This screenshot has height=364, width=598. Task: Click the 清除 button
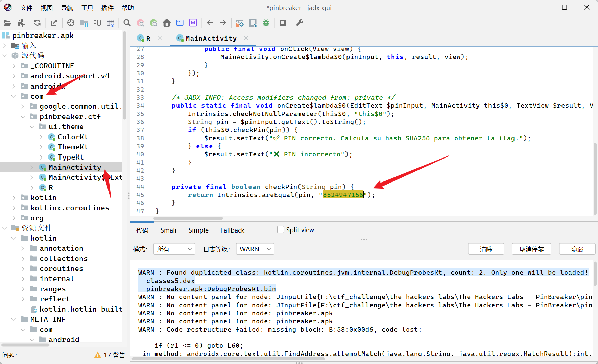click(x=486, y=249)
